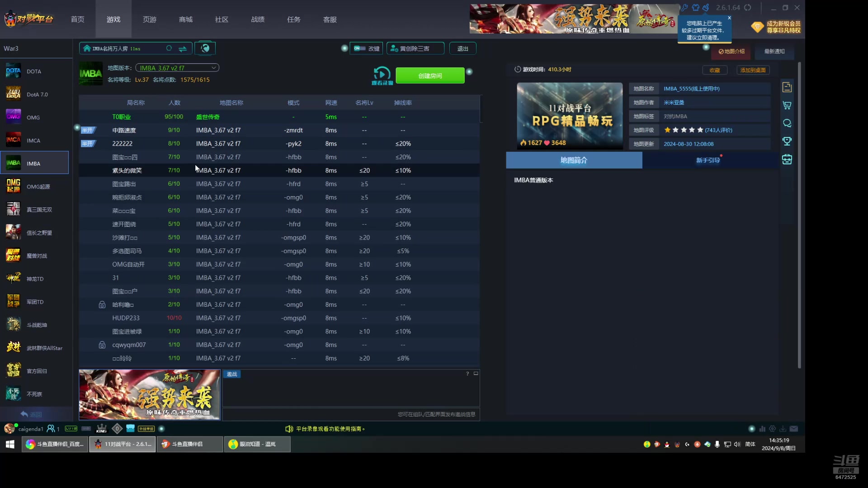The height and width of the screenshot is (488, 868).
Task: Click the green 创建房间 button
Action: point(430,76)
